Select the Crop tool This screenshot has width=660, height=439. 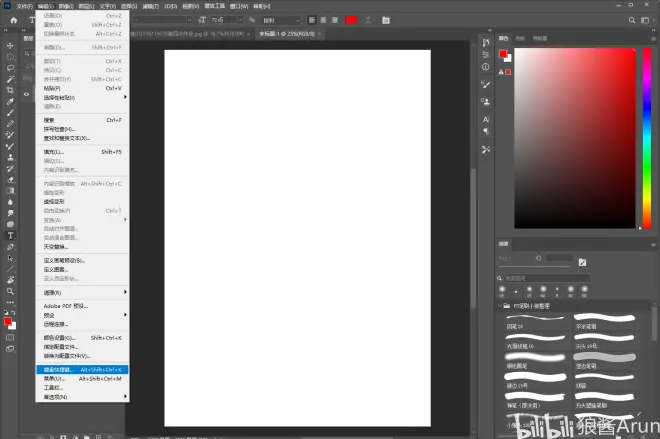[x=10, y=90]
